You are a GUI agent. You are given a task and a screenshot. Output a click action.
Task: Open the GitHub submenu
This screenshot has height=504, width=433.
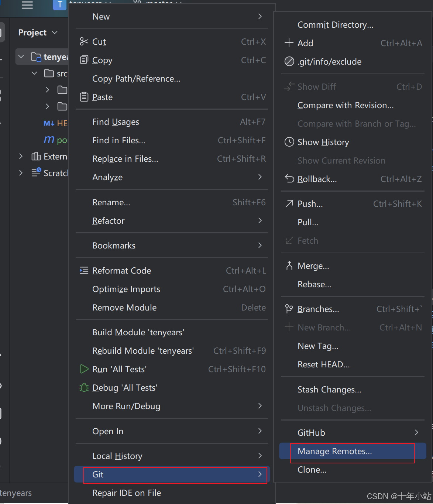click(x=353, y=433)
